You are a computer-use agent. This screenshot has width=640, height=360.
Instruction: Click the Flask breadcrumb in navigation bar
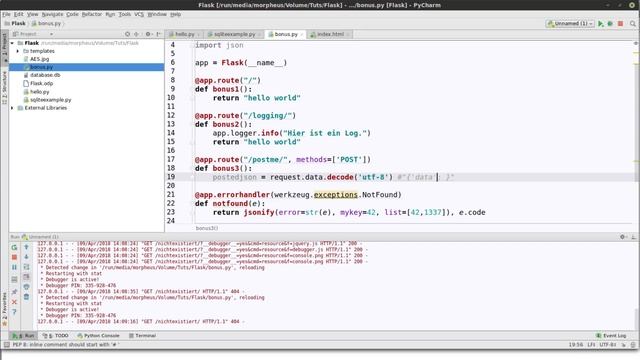click(x=15, y=24)
